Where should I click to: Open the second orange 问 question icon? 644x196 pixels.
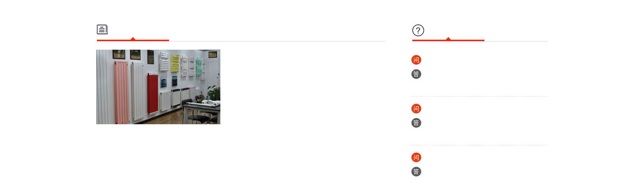416,109
